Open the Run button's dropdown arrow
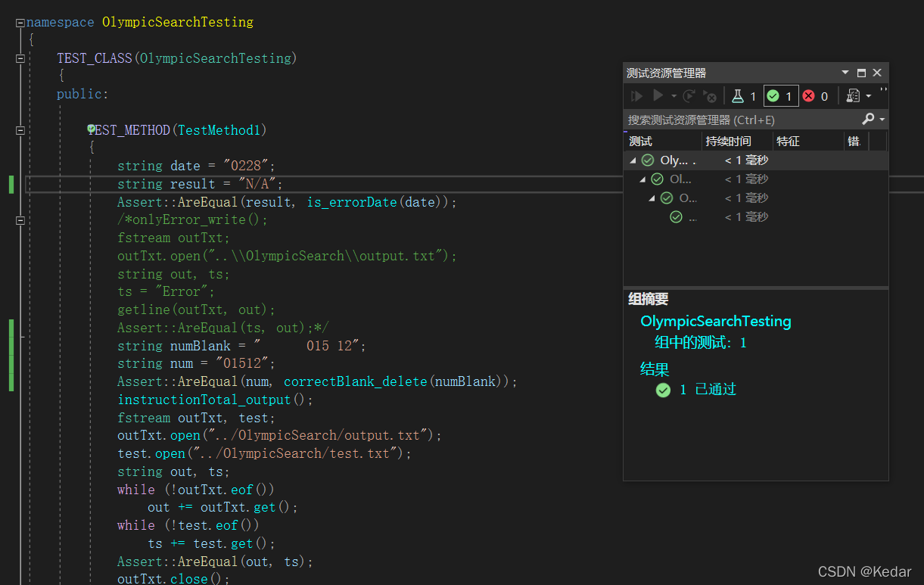 click(x=674, y=96)
